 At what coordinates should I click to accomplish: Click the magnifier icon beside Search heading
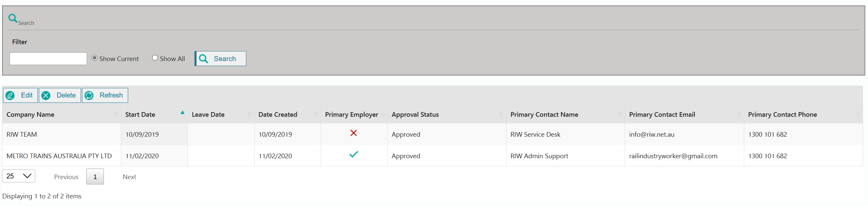tap(13, 18)
